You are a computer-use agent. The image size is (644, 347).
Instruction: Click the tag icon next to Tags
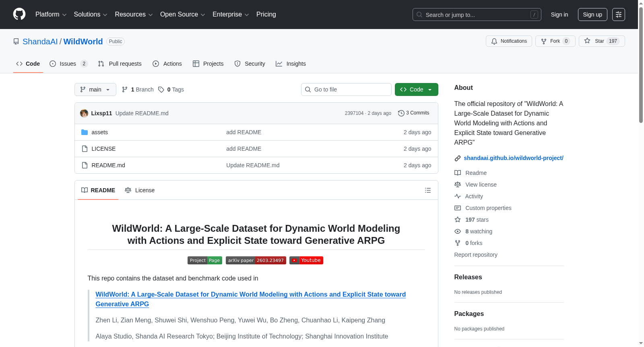coord(161,89)
